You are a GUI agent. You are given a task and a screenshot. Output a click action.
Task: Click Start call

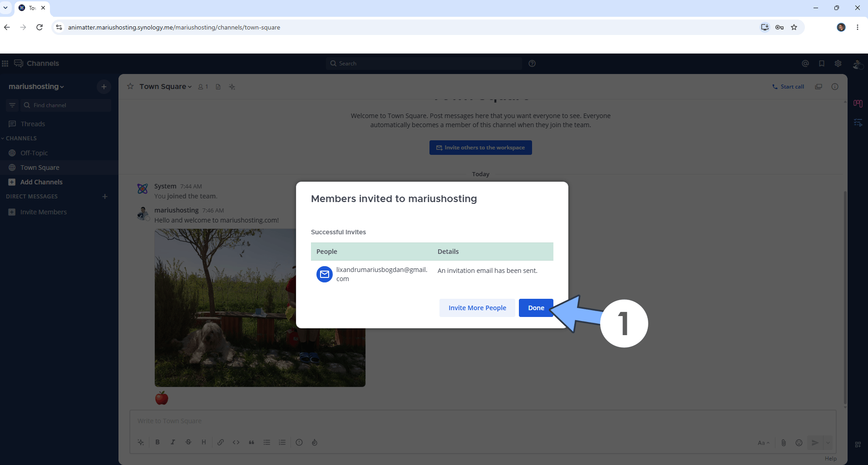788,87
